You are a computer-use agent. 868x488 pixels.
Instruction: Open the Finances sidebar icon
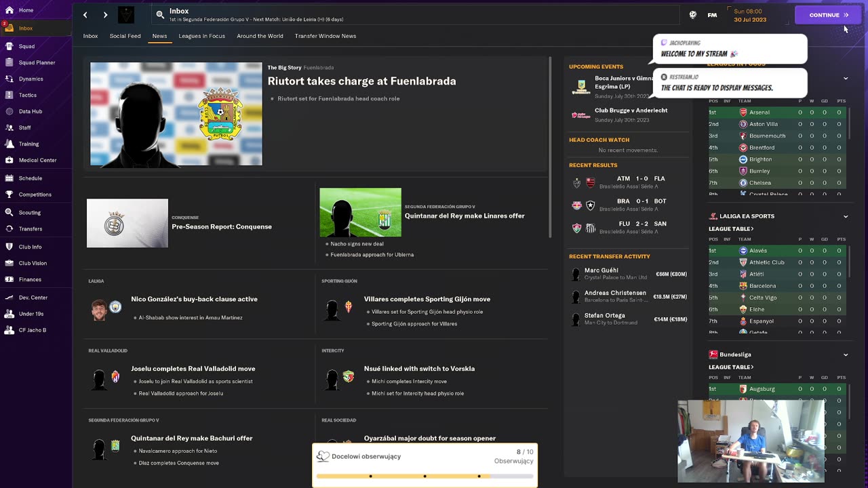[9, 279]
